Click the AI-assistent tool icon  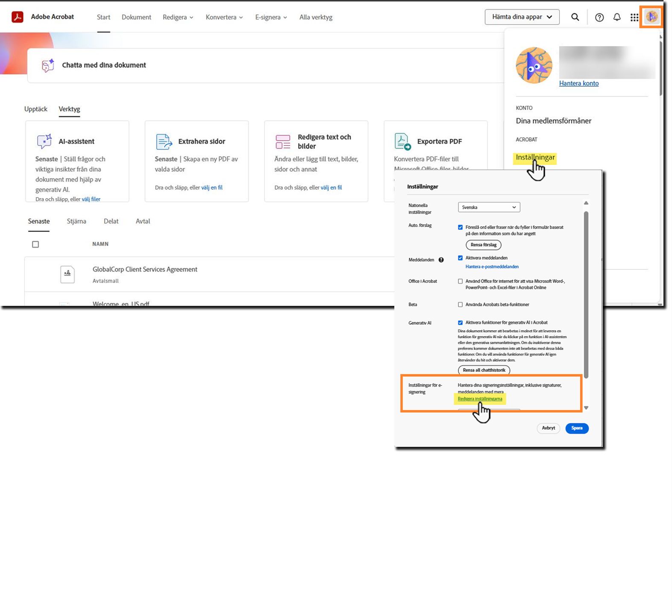point(44,141)
